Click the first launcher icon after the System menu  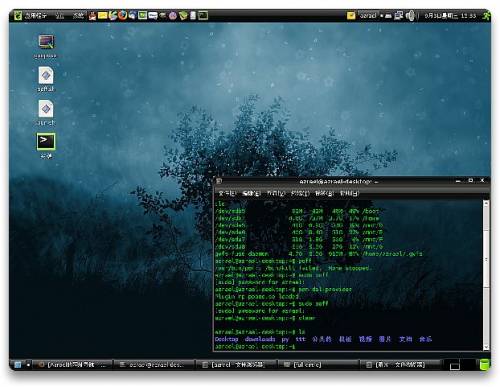92,15
